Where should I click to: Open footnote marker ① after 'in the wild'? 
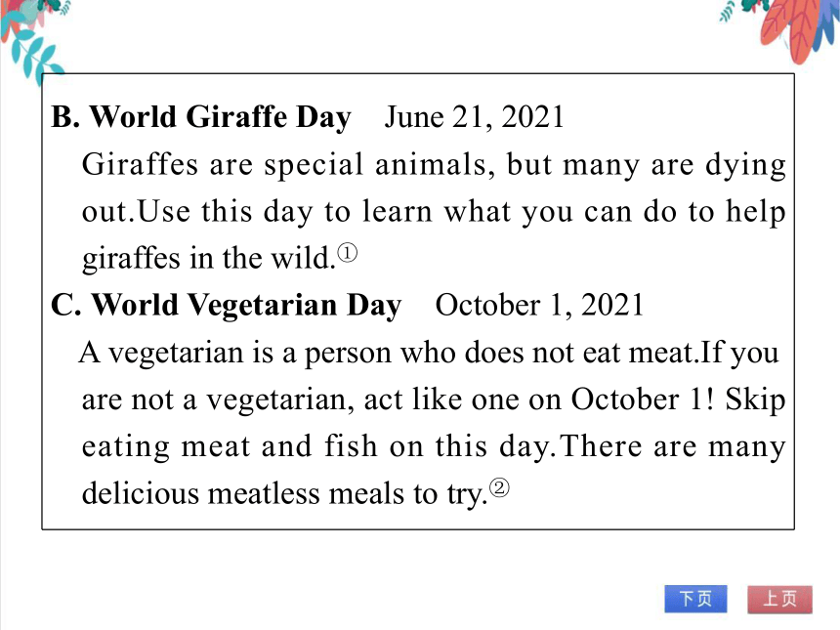tap(347, 253)
